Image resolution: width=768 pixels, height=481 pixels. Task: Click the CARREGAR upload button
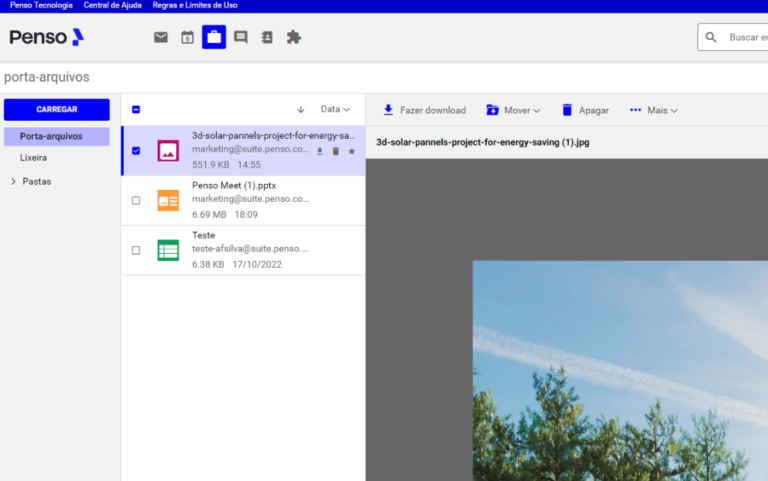coord(57,110)
